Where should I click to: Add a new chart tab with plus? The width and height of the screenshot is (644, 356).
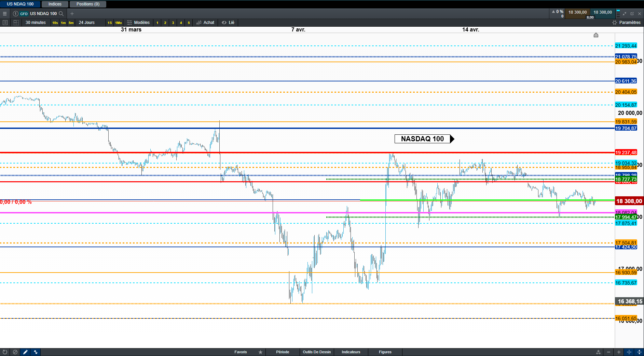tap(72, 14)
